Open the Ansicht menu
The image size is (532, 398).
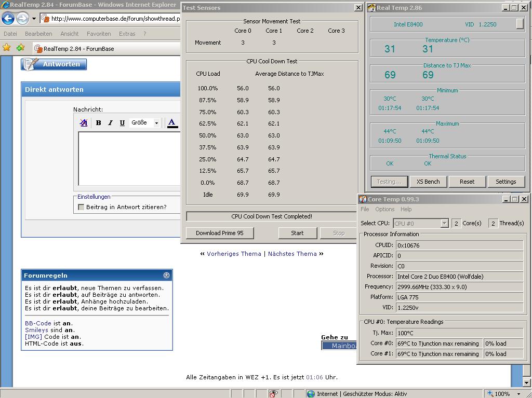click(69, 34)
